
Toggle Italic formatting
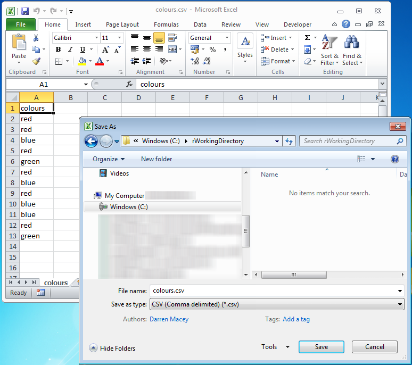pyautogui.click(x=70, y=50)
